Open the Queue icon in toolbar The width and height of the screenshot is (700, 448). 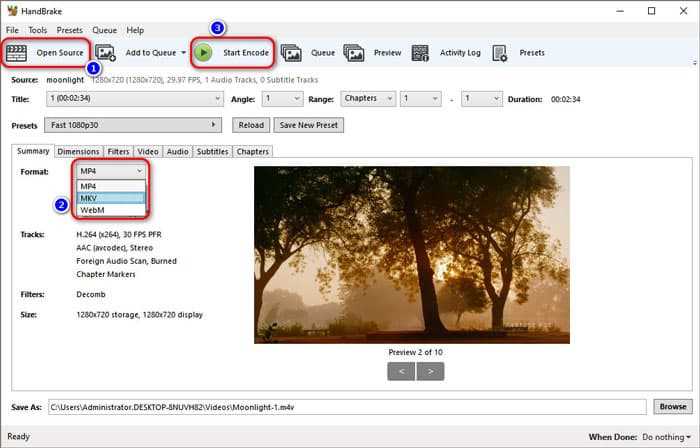click(x=292, y=52)
